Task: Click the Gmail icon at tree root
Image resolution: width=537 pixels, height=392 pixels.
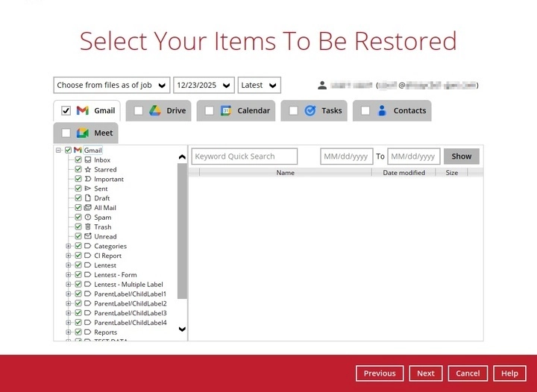Action: tap(78, 150)
